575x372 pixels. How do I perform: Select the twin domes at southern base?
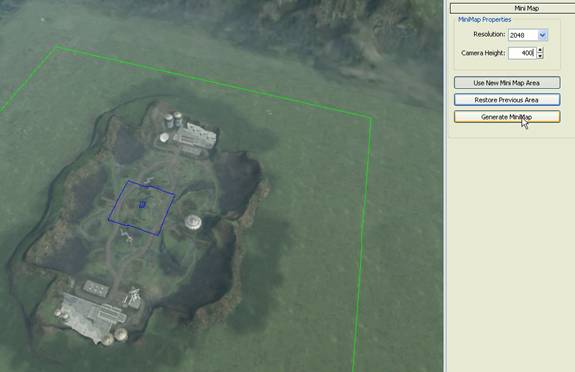115,336
